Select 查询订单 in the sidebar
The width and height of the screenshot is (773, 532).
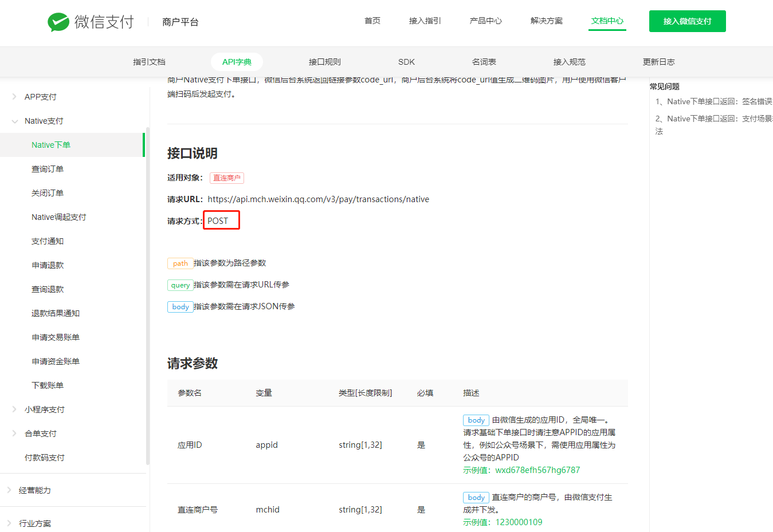(48, 168)
